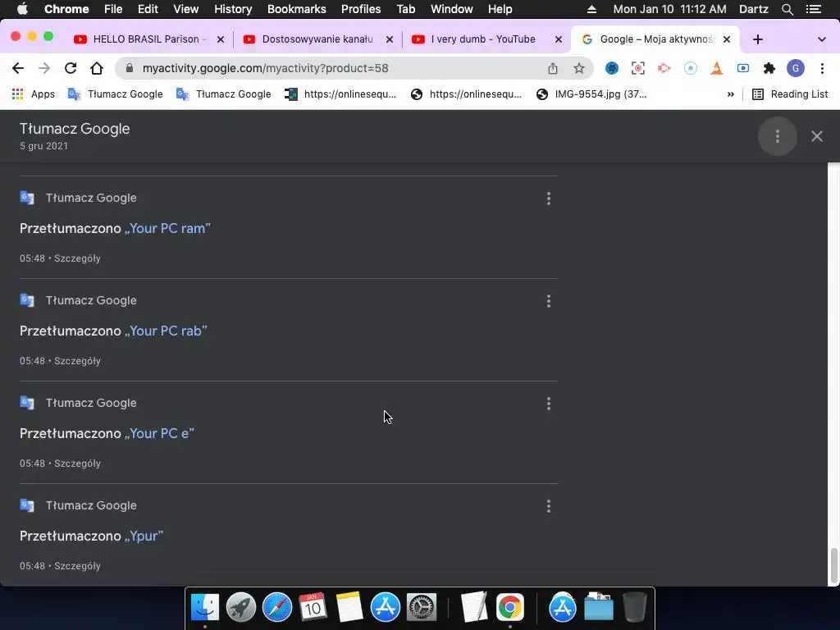Open Chrome three-dot menu
This screenshot has width=840, height=630.
(x=822, y=68)
